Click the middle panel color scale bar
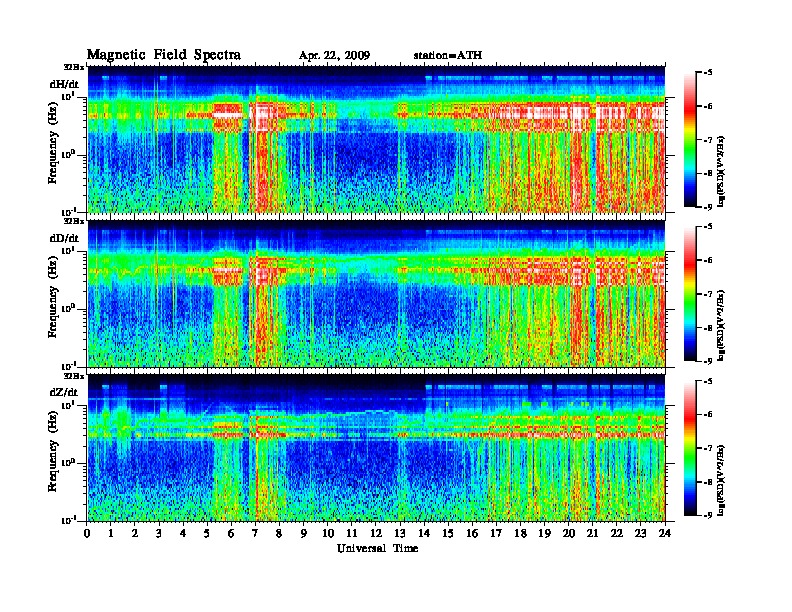This screenshot has height=612, width=792. [690, 294]
